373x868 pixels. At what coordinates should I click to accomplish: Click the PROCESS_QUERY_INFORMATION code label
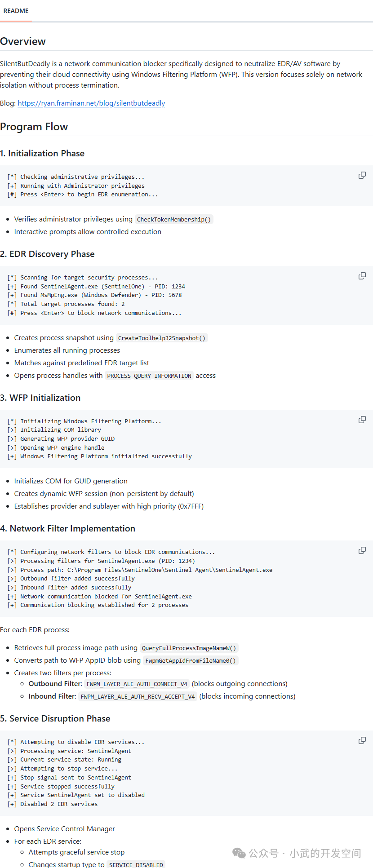[149, 376]
